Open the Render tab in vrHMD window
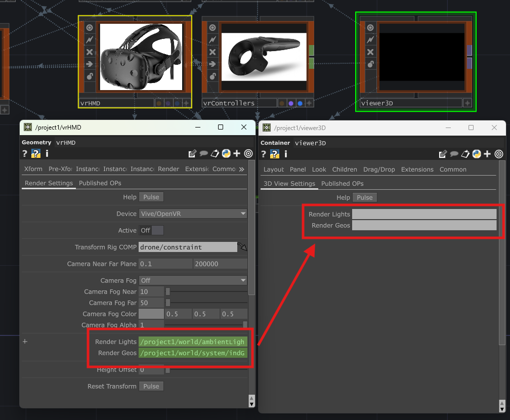 click(168, 169)
